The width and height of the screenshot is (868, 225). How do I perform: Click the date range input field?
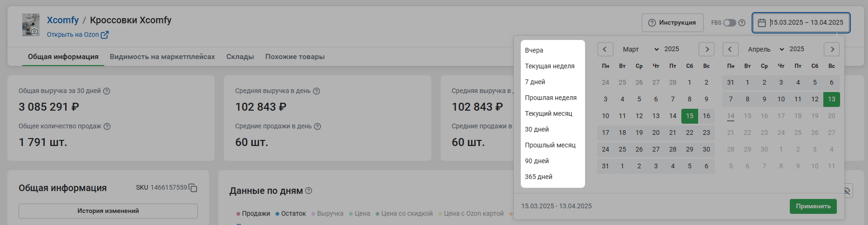tap(801, 23)
